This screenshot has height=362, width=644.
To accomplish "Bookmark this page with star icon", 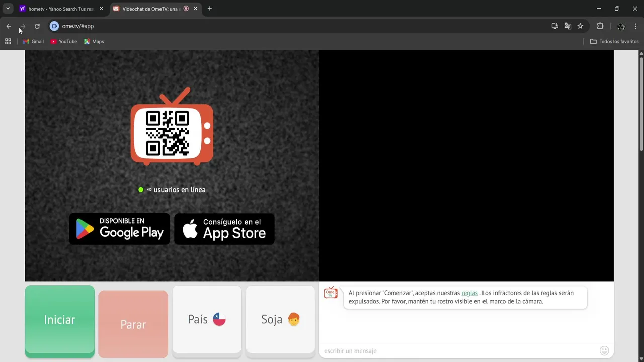I will point(580,26).
